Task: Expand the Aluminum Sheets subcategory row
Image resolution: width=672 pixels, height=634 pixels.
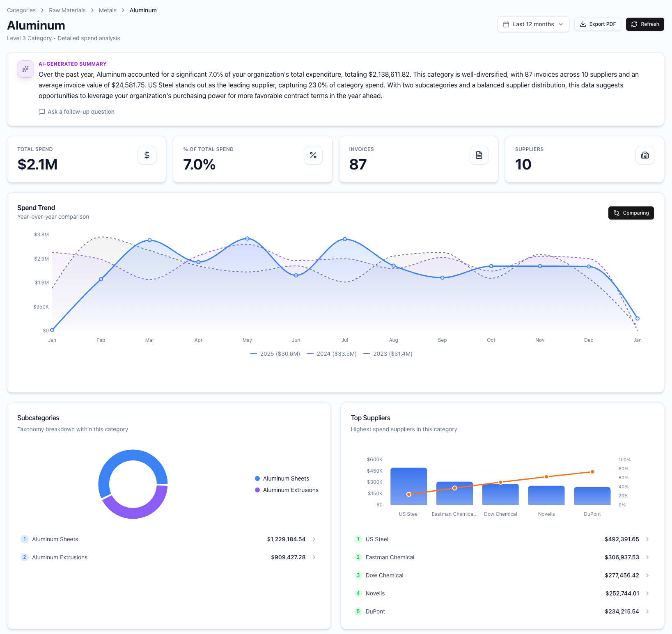Action: pyautogui.click(x=314, y=539)
